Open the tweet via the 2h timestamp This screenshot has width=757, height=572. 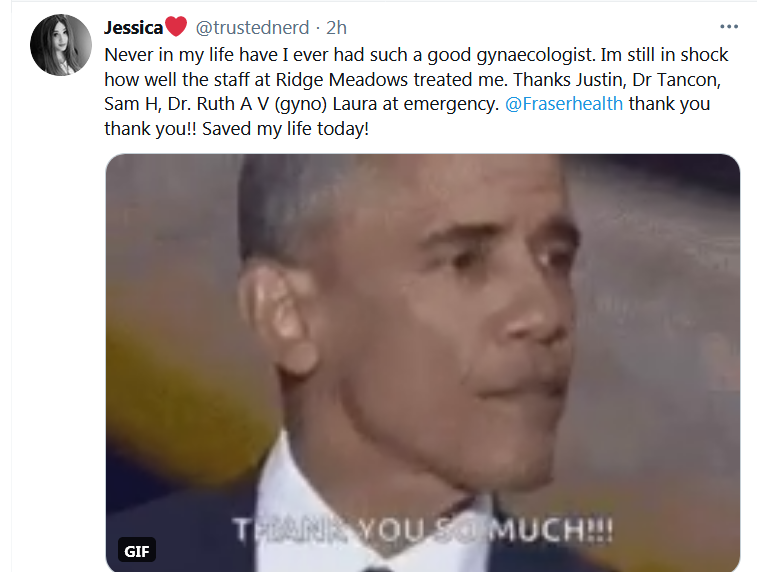pos(336,28)
